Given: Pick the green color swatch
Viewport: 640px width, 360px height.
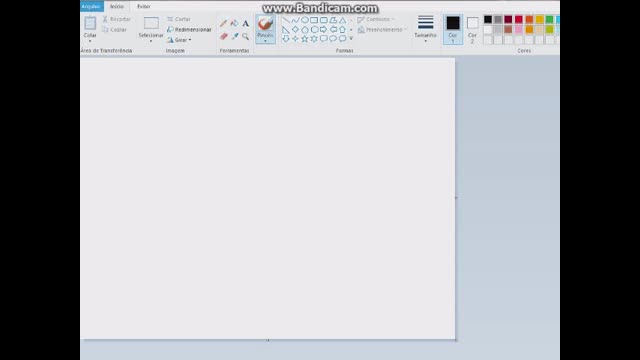Looking at the screenshot, I should [549, 19].
